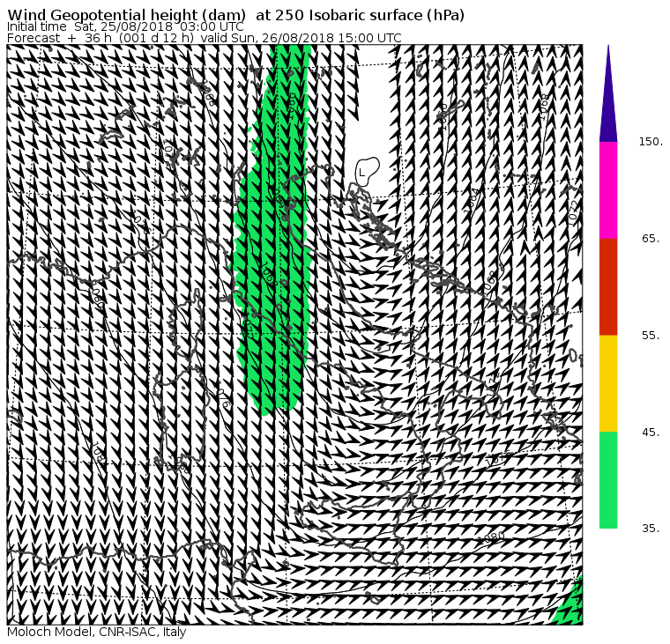Click the magenta 65-150 color band
The height and width of the screenshot is (644, 670).
(608, 190)
